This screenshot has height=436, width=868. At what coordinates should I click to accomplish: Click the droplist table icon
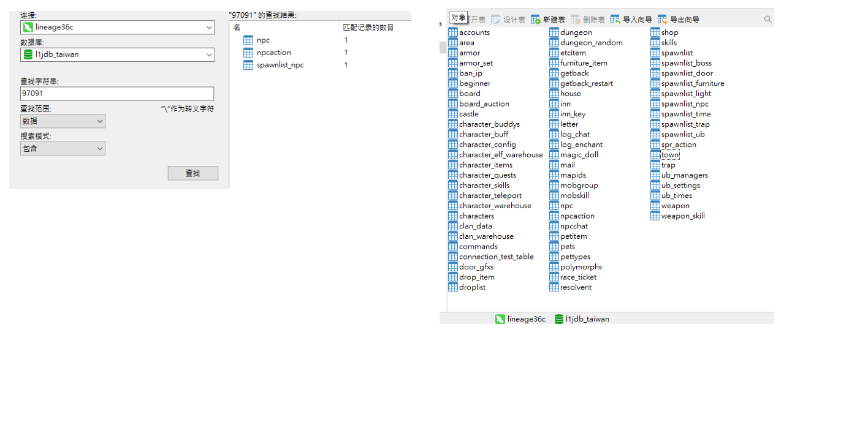point(453,287)
